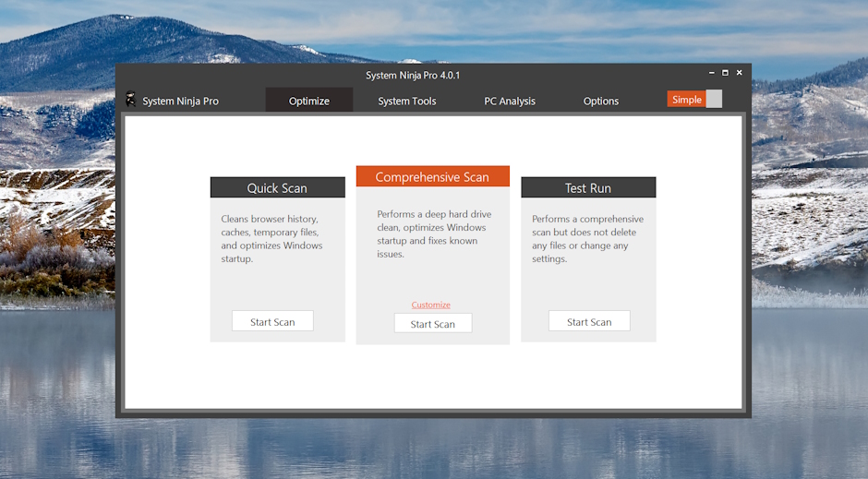The height and width of the screenshot is (479, 868).
Task: Select the Test Run header
Action: (588, 187)
